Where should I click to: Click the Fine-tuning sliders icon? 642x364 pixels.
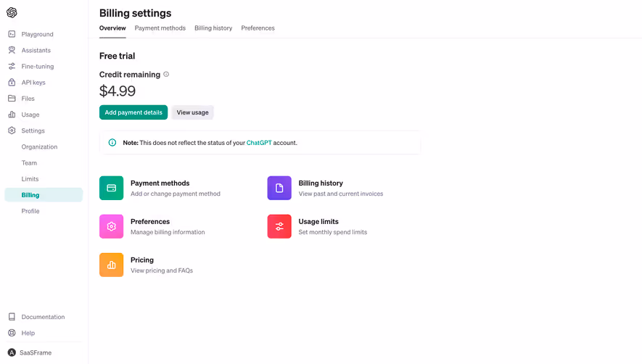pyautogui.click(x=12, y=66)
